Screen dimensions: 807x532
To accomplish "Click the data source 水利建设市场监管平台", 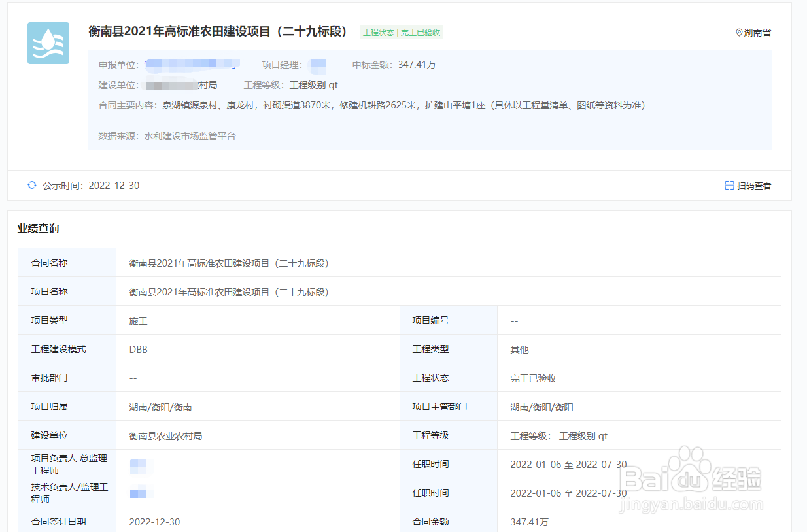I will click(190, 136).
